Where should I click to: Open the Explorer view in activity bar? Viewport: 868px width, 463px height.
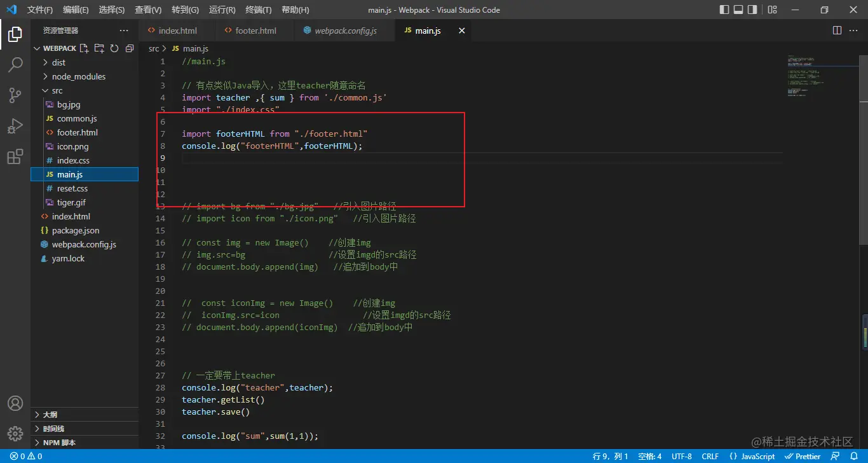click(15, 34)
